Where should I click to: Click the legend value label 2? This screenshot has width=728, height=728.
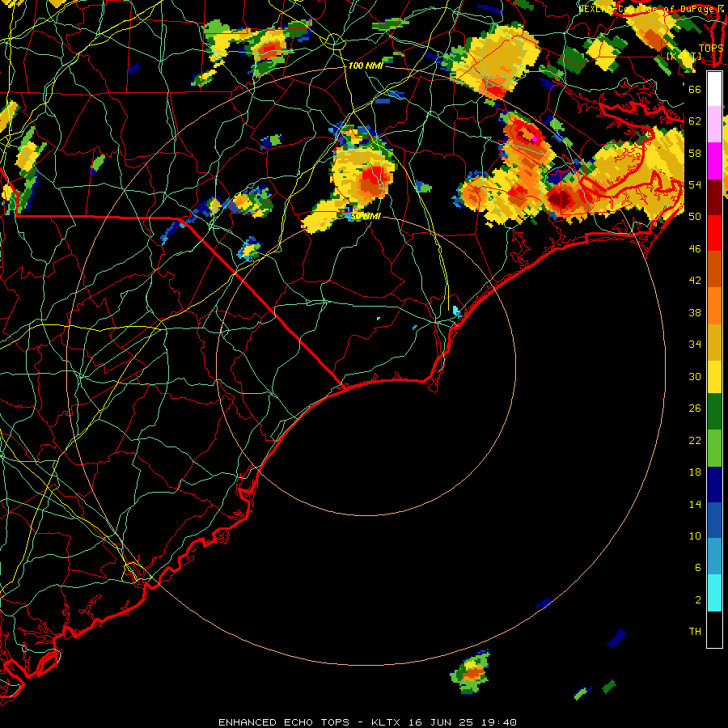pos(697,600)
